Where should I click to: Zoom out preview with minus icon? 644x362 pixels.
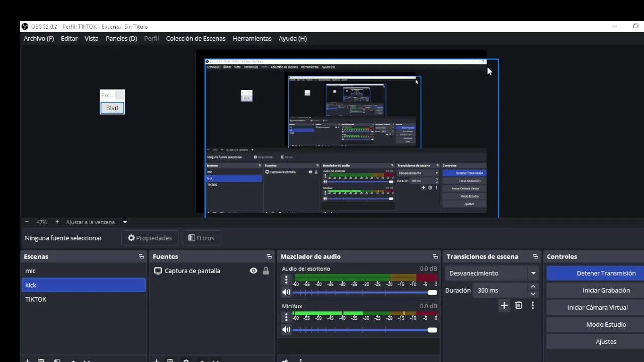tap(27, 222)
